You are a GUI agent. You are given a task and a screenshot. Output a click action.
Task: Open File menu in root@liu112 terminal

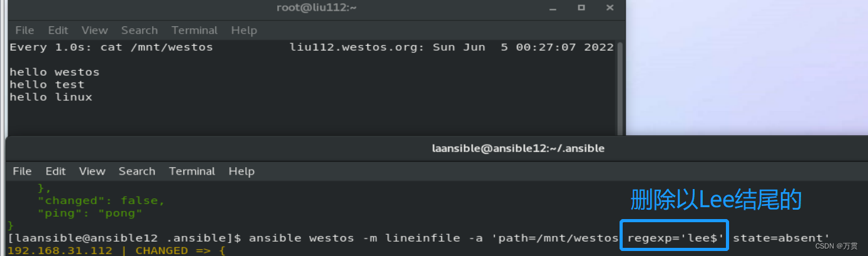point(24,30)
